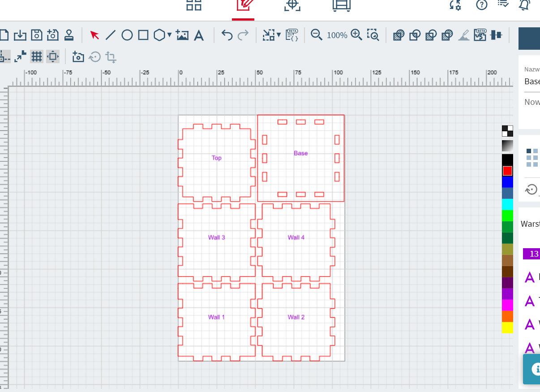Click the import file icon

click(20, 35)
